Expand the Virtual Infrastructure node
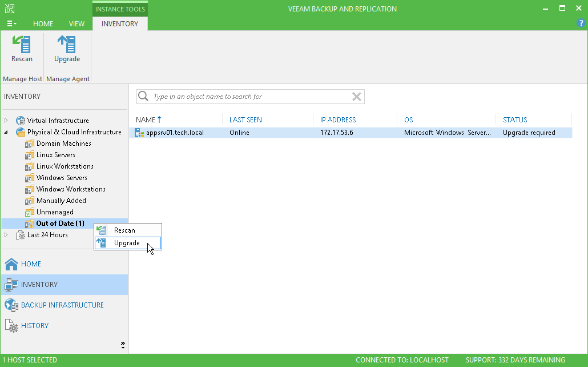 point(6,121)
